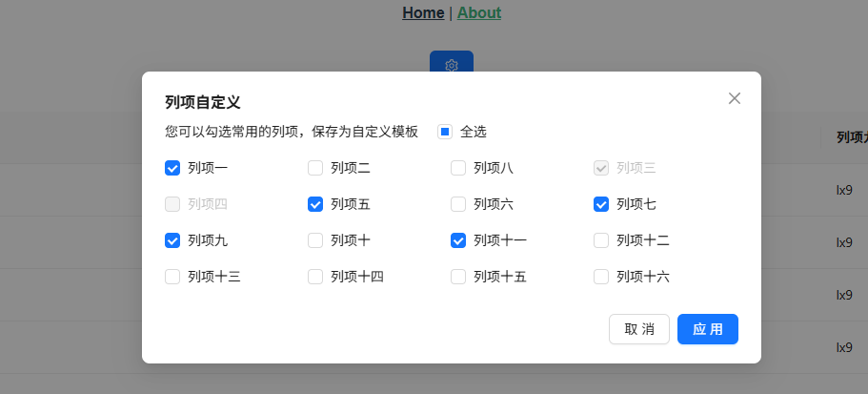Uncheck the 列项一 checkbox

coord(172,168)
